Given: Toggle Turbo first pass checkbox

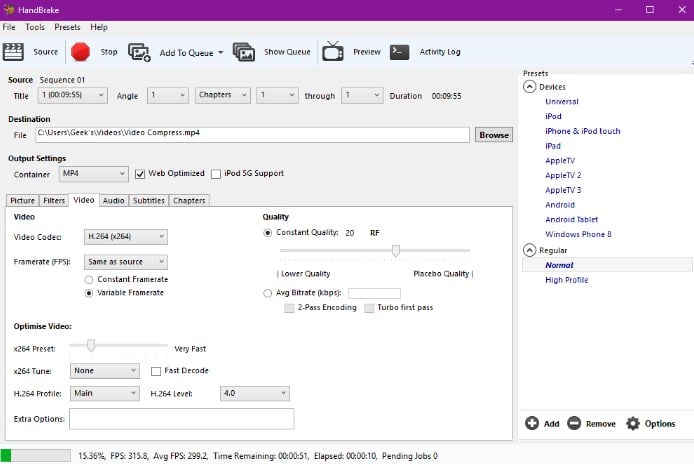Looking at the screenshot, I should 369,308.
